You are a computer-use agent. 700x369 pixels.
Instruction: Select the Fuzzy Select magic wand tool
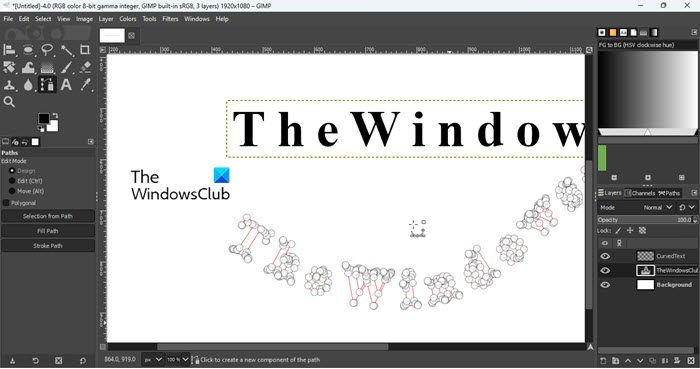67,50
